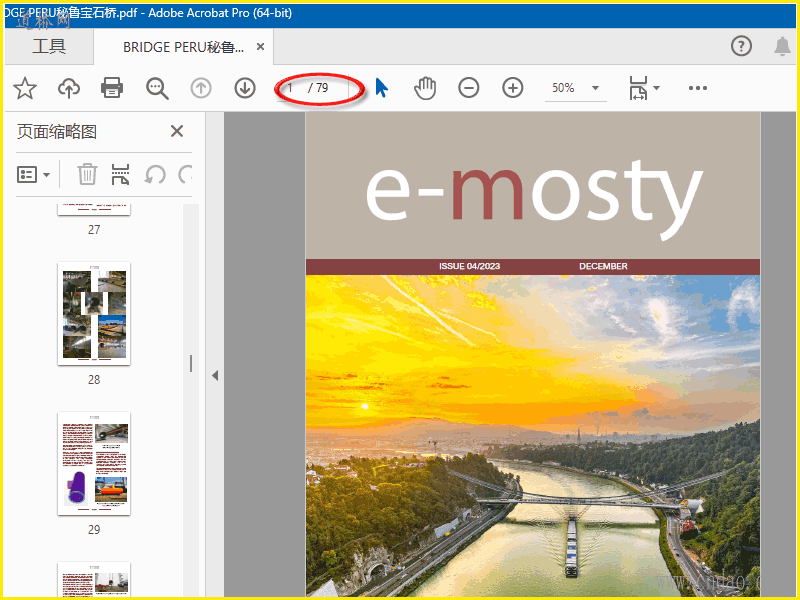This screenshot has width=800, height=600.
Task: Bookmark the file with the star icon
Action: pyautogui.click(x=24, y=88)
